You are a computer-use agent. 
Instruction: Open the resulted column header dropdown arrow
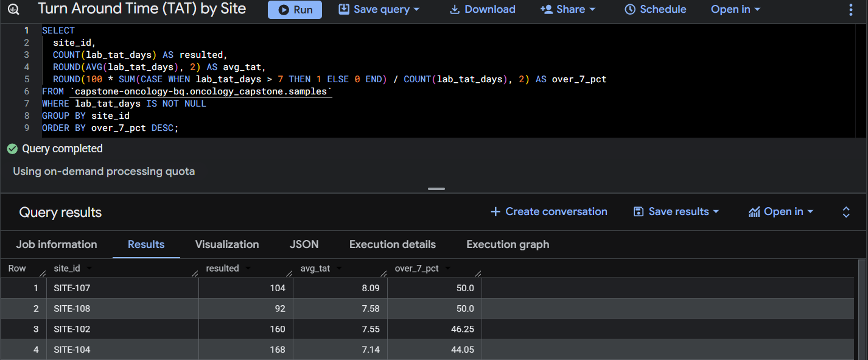249,269
